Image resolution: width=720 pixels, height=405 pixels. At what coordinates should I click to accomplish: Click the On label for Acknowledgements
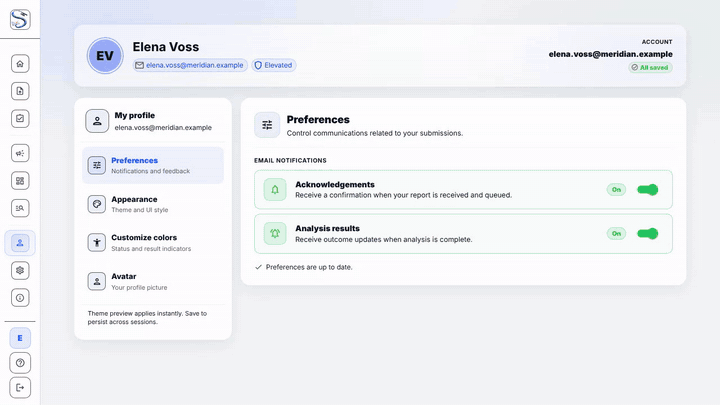coord(616,190)
